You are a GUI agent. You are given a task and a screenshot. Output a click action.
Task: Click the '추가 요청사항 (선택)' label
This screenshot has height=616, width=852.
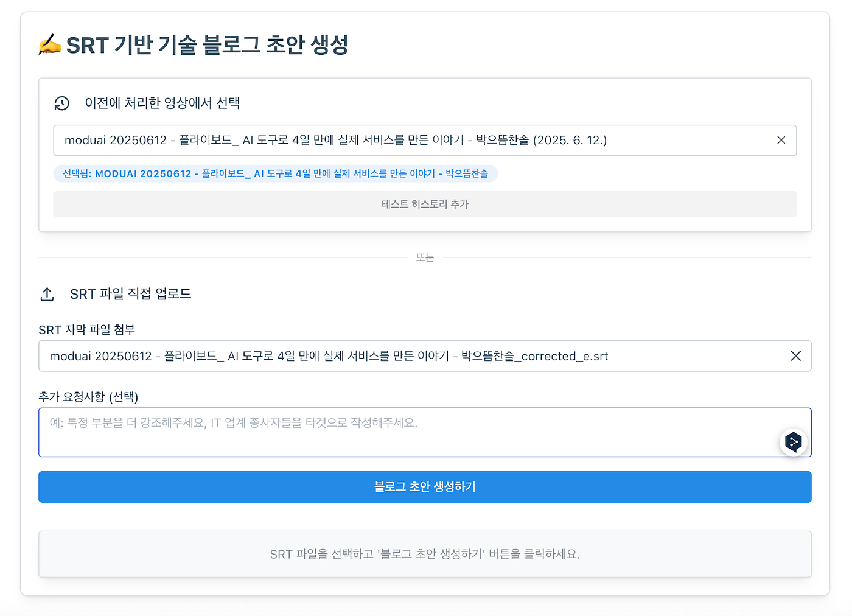(x=88, y=397)
